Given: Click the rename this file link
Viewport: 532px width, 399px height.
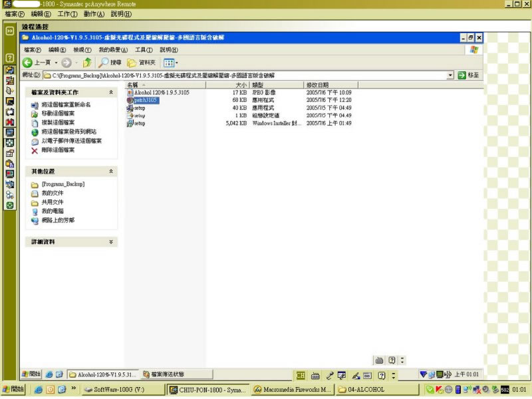Looking at the screenshot, I should (66, 105).
